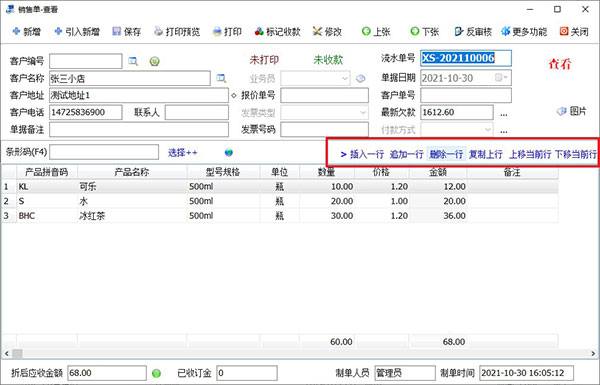Click the 条形码(F4) barcode field
The width and height of the screenshot is (600, 385).
coord(104,152)
